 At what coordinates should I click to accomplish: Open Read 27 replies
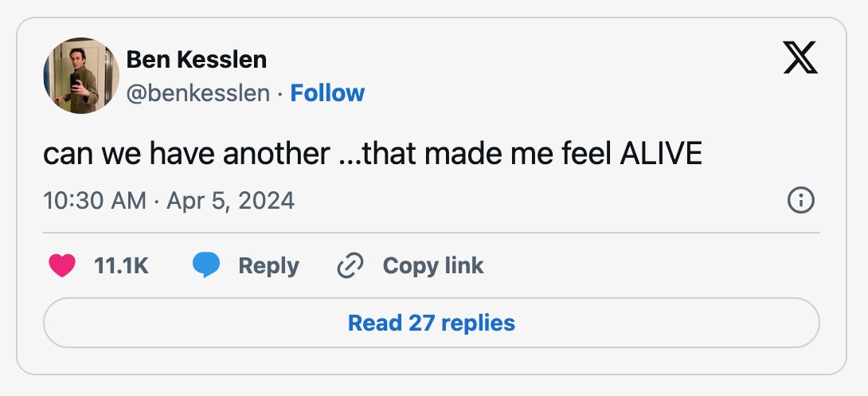click(432, 323)
